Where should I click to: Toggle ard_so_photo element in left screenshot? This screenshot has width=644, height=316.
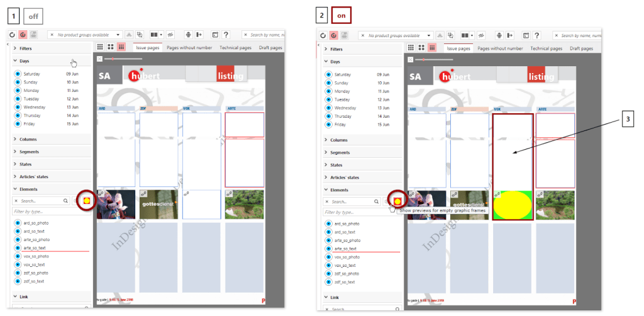tap(17, 223)
